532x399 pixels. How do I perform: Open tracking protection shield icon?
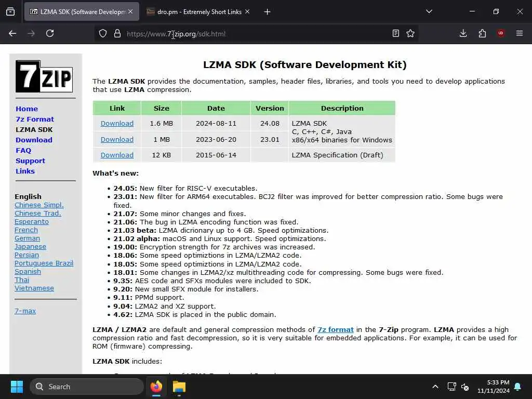pos(103,33)
